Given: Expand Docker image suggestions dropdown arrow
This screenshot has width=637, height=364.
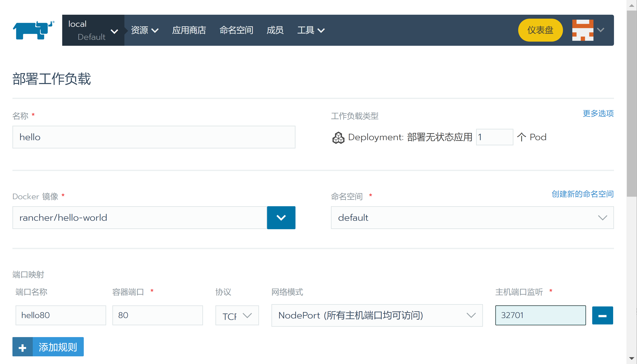Looking at the screenshot, I should pos(281,217).
